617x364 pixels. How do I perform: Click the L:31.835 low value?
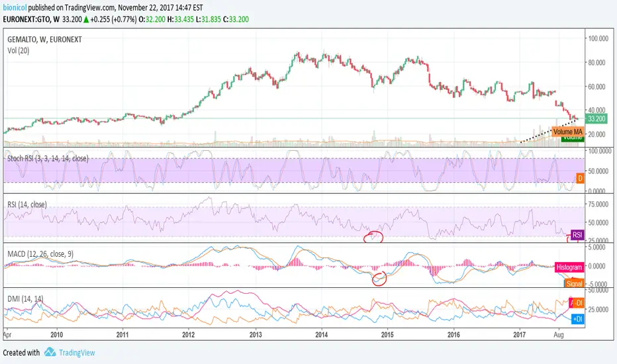[x=209, y=19]
